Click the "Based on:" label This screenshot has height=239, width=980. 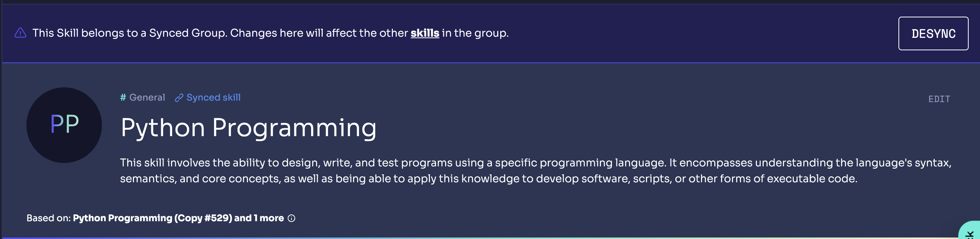click(48, 218)
